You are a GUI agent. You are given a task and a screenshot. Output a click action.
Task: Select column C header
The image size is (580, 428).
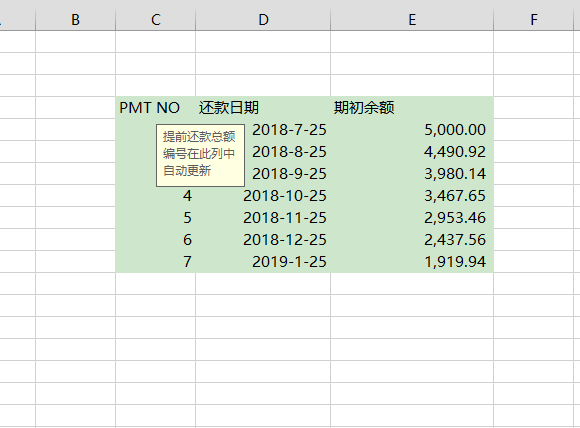tap(156, 20)
